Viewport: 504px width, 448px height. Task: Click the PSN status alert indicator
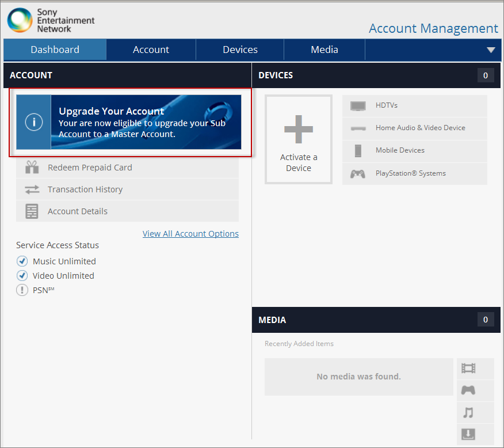tap(22, 290)
